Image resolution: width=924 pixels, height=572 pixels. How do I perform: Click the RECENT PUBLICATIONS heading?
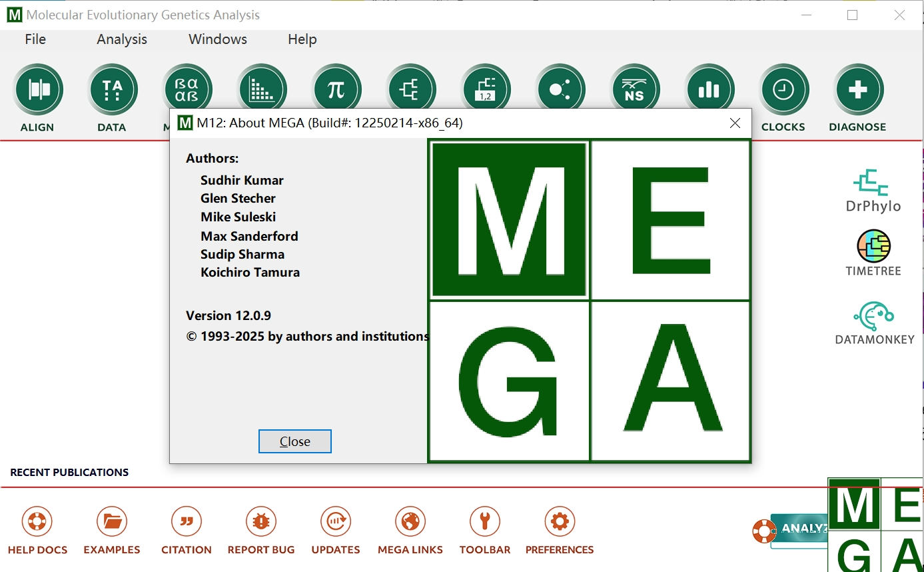69,472
